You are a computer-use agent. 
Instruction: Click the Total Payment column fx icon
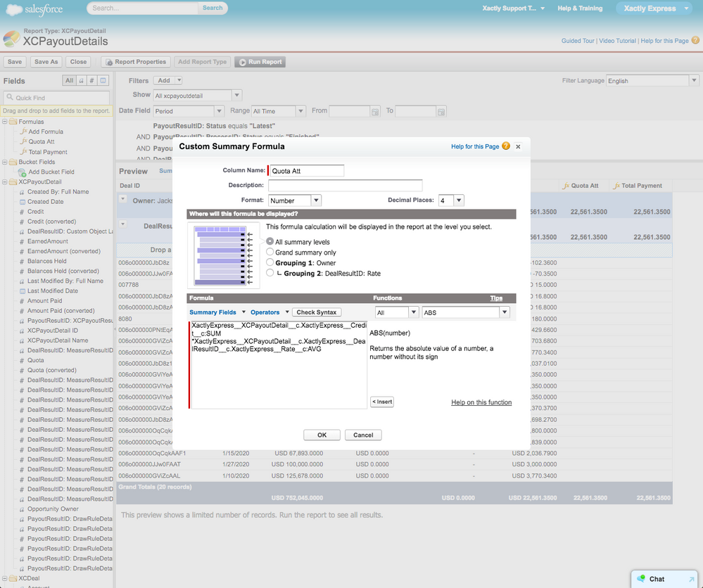617,186
